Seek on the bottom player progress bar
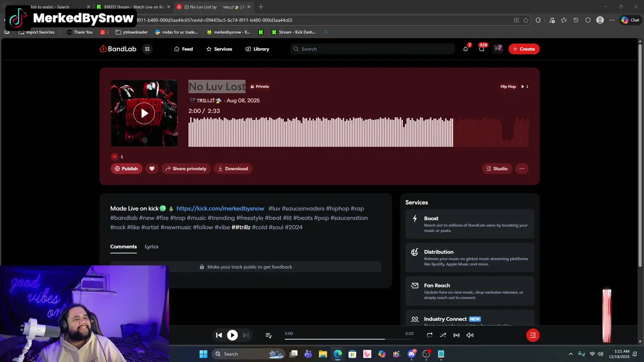The image size is (644, 362). 349,339
